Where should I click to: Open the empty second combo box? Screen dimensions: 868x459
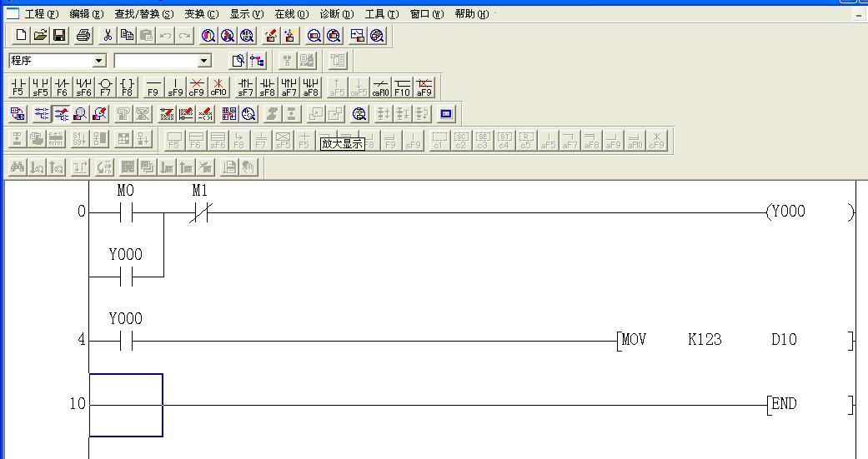204,61
